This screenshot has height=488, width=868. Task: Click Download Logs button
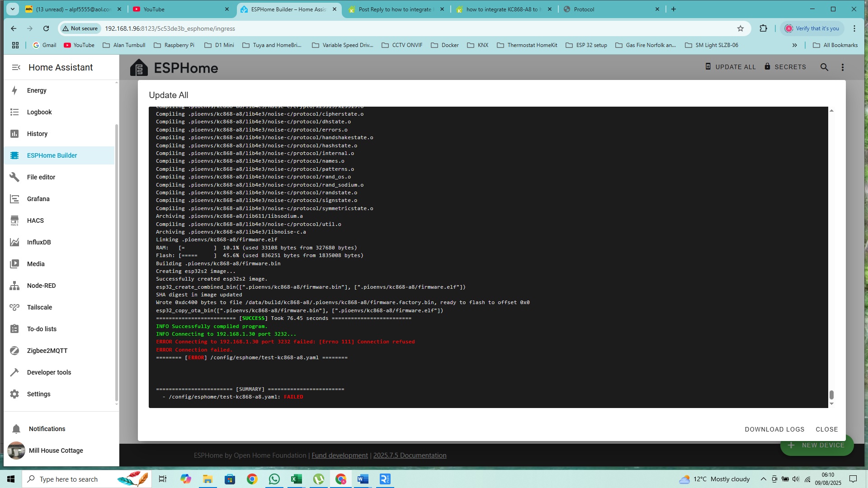[774, 429]
